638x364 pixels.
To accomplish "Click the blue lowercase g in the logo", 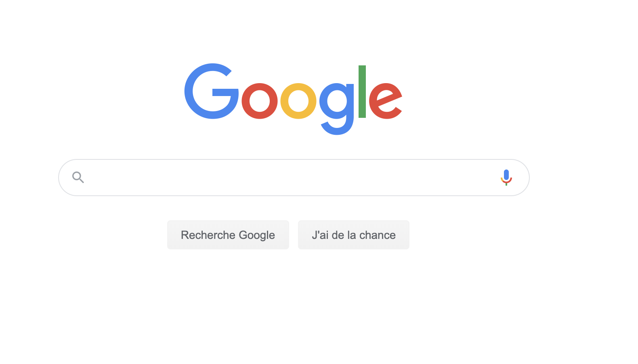I will click(337, 108).
